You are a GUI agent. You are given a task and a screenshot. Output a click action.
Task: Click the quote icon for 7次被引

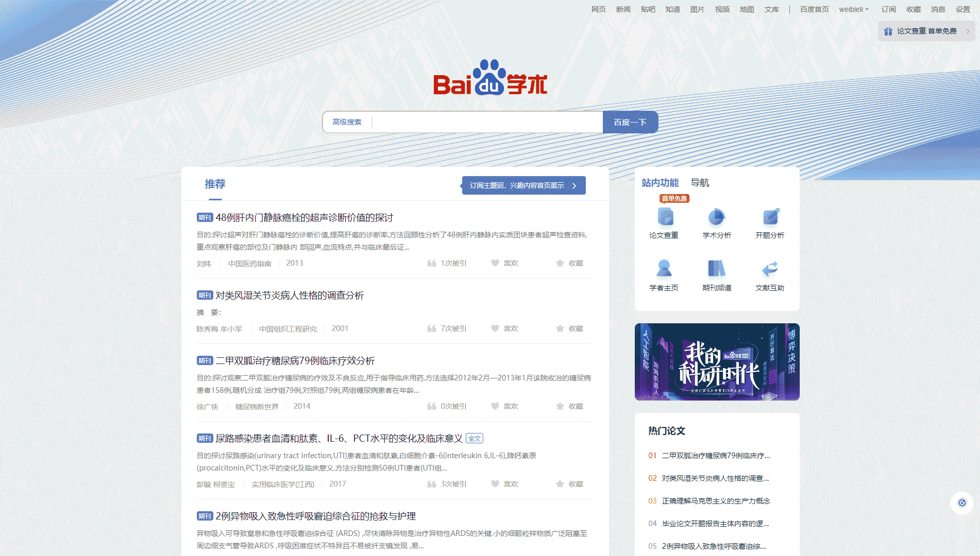pos(432,328)
